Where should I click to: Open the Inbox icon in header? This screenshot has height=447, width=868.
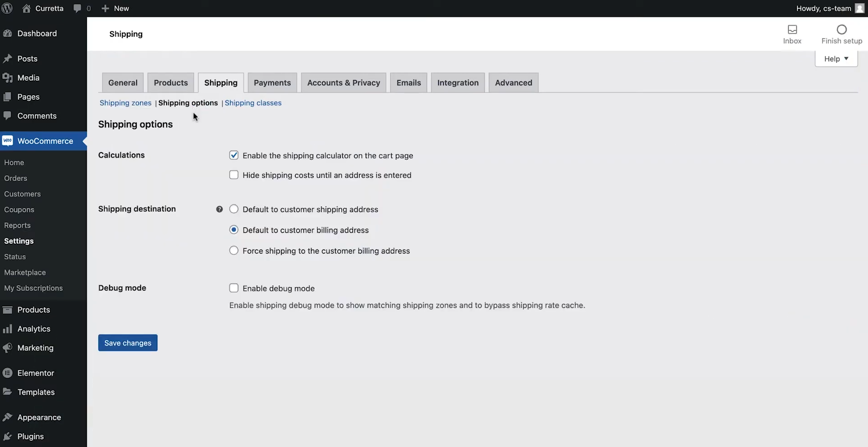[x=792, y=30]
